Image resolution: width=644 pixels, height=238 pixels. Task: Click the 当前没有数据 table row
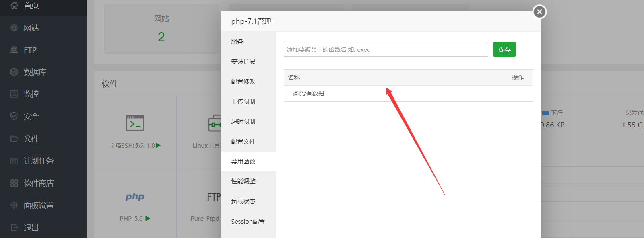408,93
